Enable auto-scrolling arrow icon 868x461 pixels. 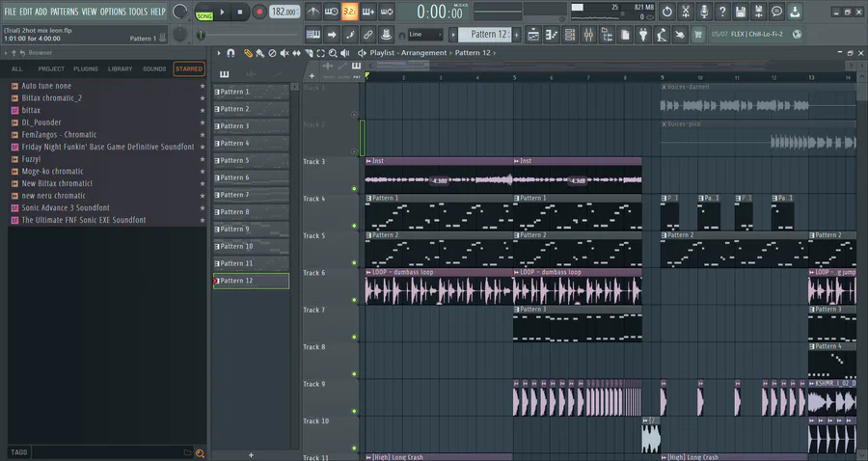331,35
